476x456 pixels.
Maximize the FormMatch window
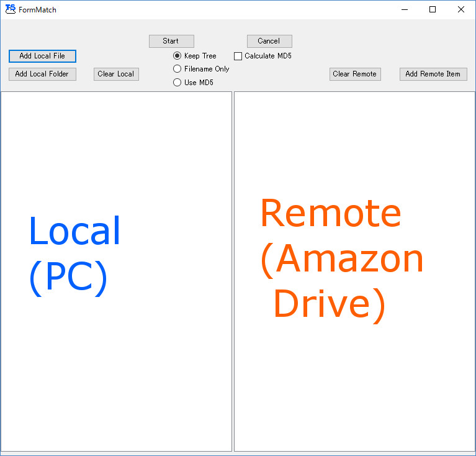[x=433, y=9]
